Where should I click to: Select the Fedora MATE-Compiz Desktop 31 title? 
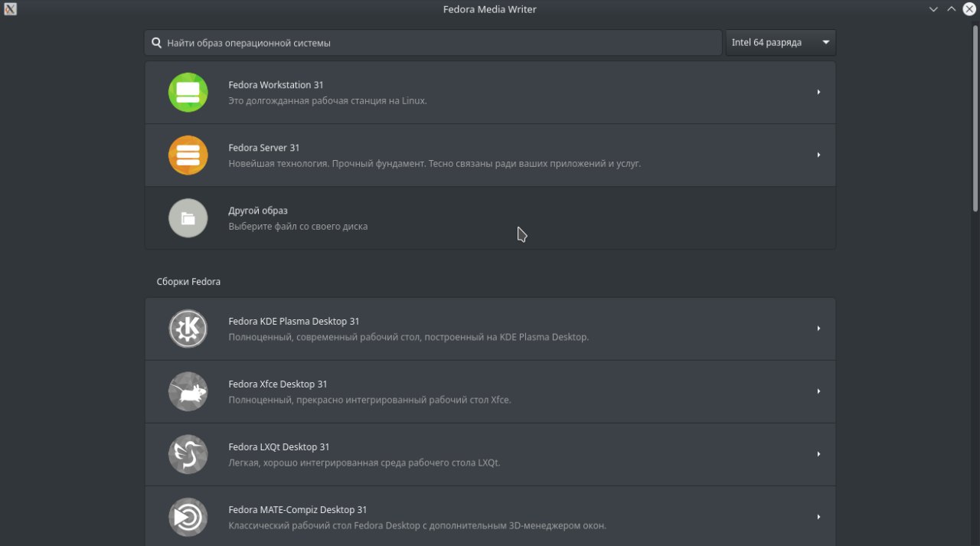(298, 509)
